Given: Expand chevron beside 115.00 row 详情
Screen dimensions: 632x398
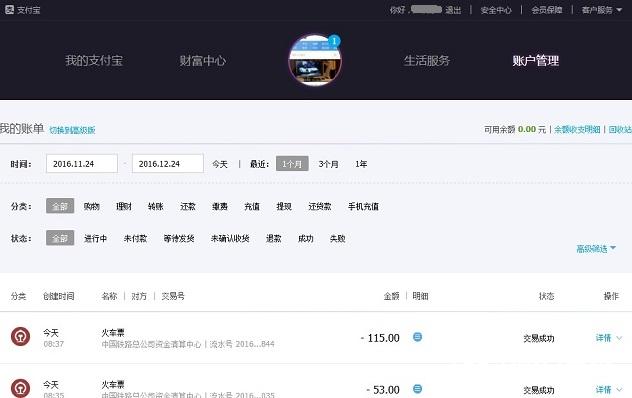Looking at the screenshot, I should [620, 338].
